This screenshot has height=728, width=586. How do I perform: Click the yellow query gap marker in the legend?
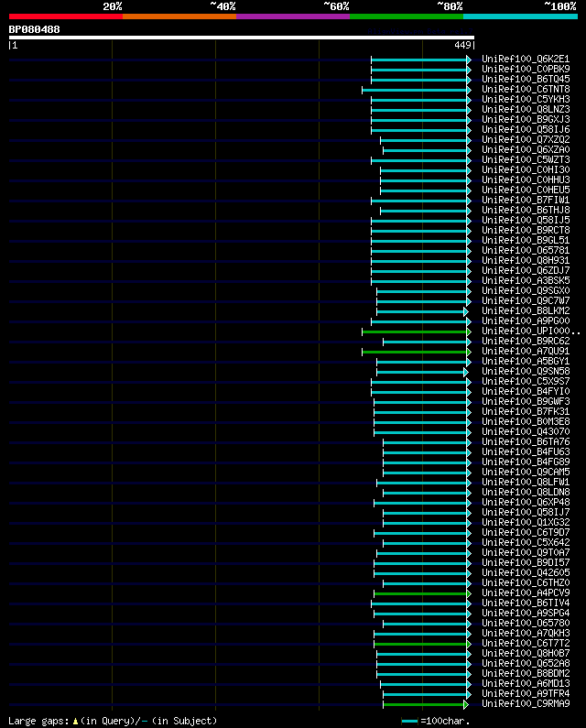(75, 721)
